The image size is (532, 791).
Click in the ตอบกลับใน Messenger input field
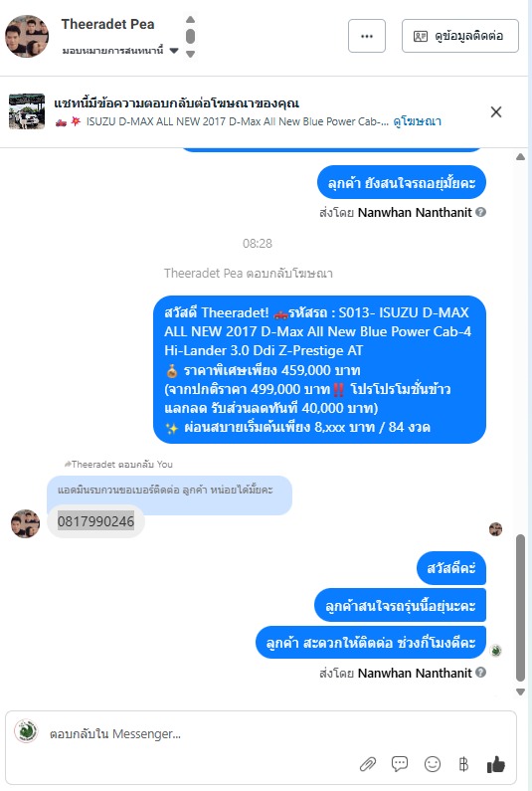click(x=265, y=733)
